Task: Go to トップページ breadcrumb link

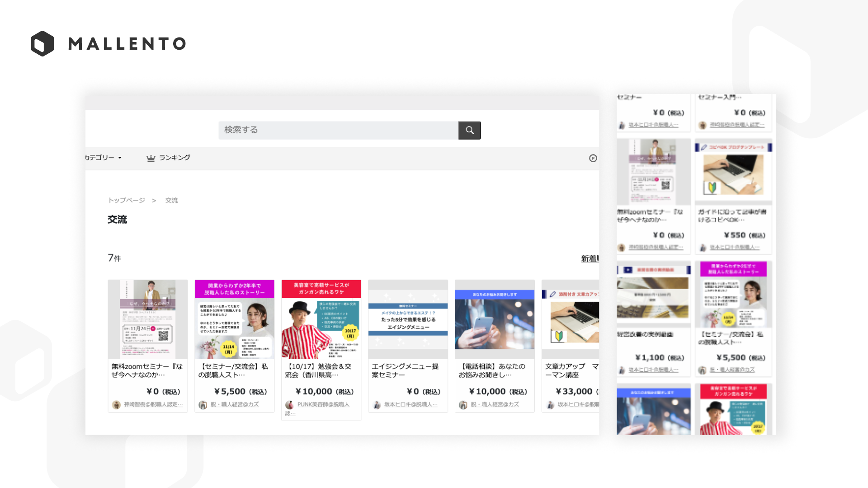Action: tap(127, 200)
